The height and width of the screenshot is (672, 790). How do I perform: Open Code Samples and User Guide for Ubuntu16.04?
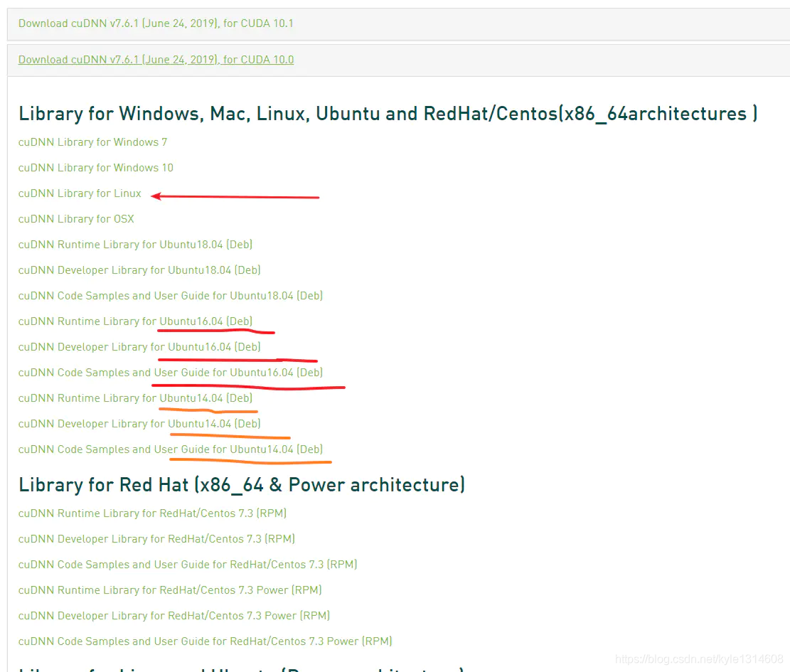click(x=170, y=373)
